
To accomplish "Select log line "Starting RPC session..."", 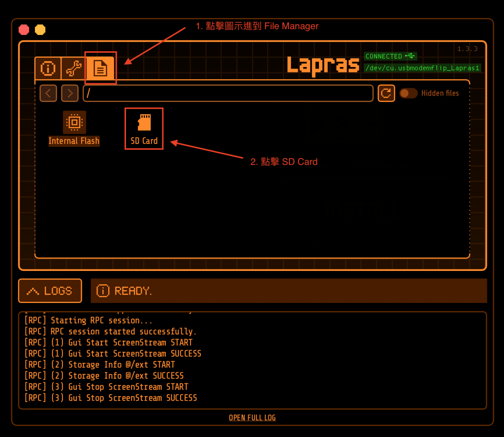I will [x=89, y=321].
